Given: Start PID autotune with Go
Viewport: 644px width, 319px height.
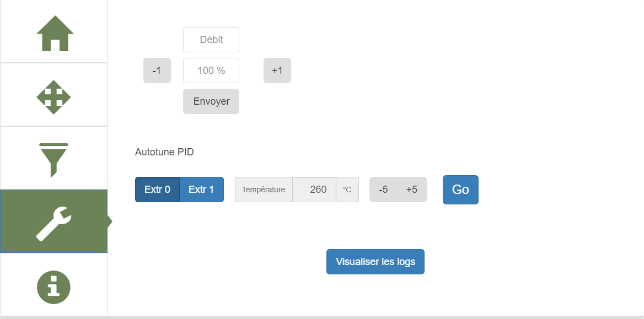Looking at the screenshot, I should coord(460,190).
